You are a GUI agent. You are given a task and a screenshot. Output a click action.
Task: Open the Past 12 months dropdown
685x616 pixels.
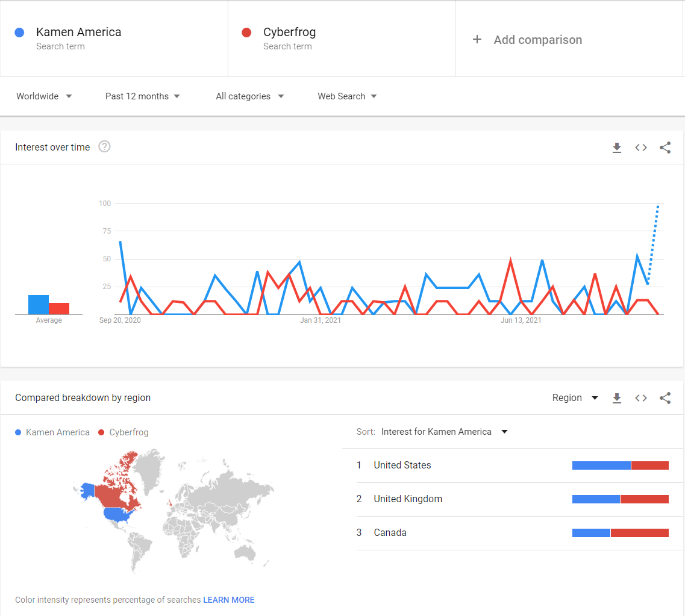142,96
